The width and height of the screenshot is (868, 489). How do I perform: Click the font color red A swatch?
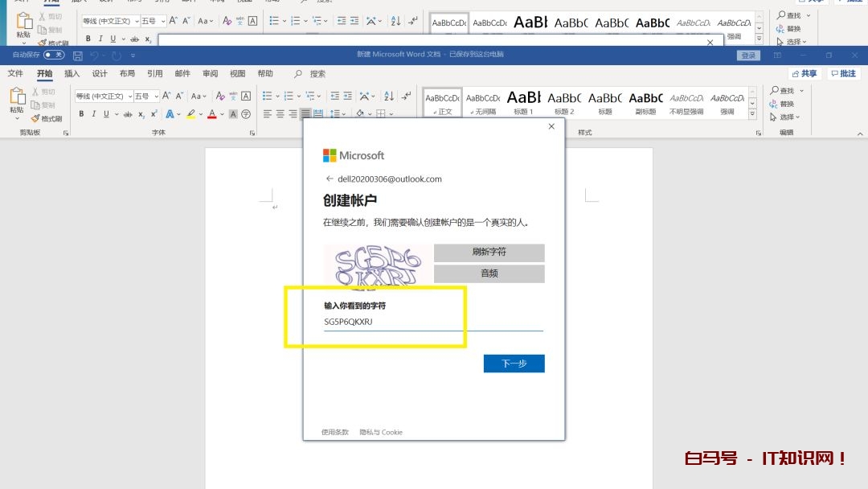(212, 114)
